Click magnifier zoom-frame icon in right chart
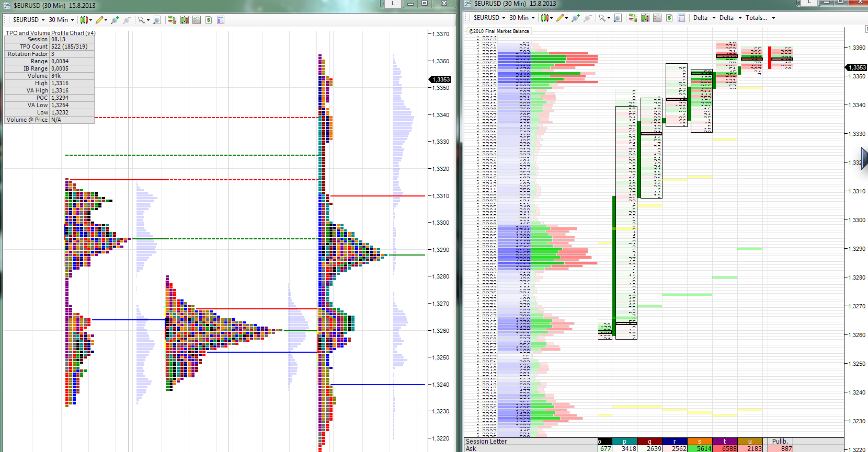Screen dimensions: 868x452 tap(618, 18)
